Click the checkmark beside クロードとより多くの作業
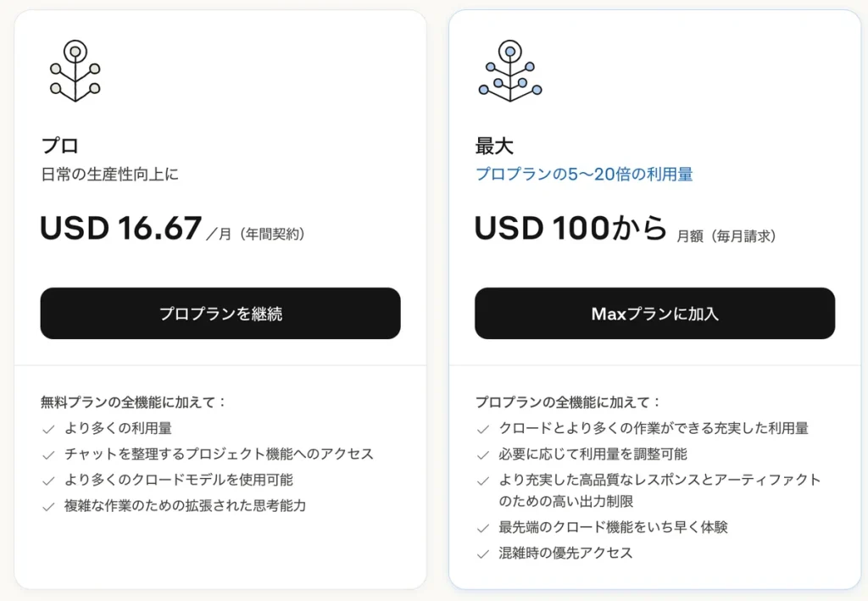This screenshot has width=868, height=601. [x=483, y=429]
